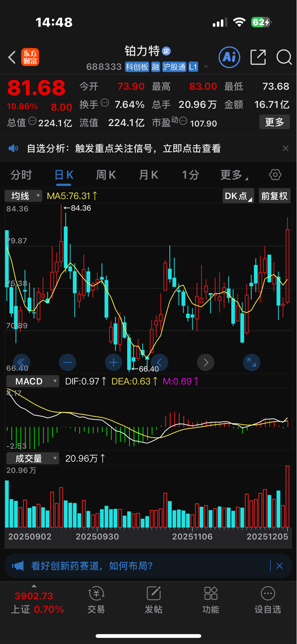This screenshot has width=297, height=644.
Task: Tap 设自选 add to watchlist
Action: 268,600
